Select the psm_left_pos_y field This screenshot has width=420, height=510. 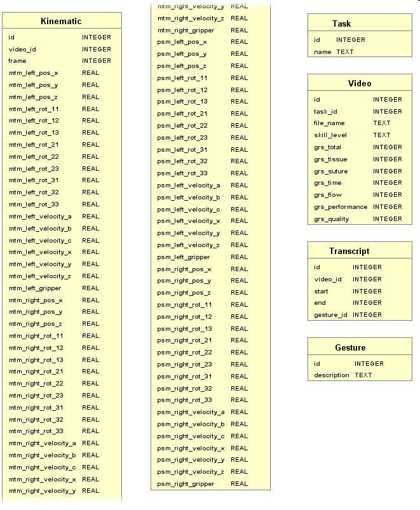click(210, 53)
